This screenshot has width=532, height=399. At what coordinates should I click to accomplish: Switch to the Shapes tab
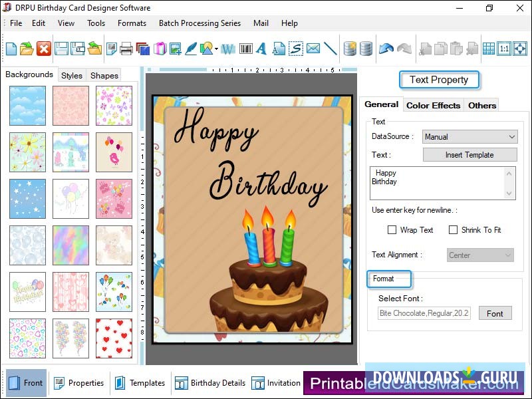tap(104, 75)
